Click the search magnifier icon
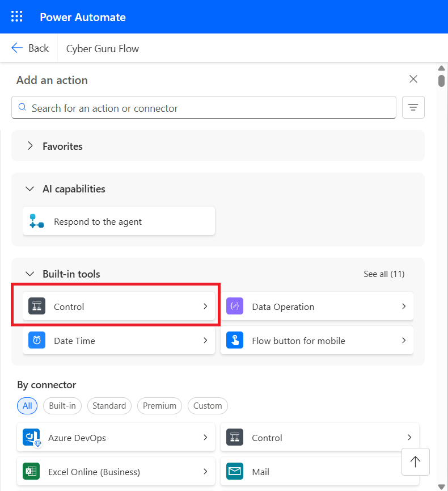 22,107
